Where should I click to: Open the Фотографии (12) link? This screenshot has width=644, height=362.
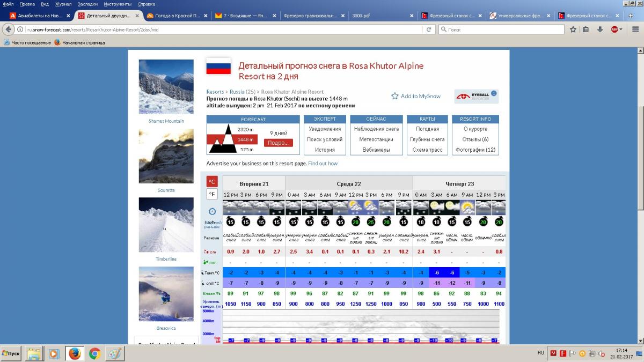coord(476,150)
